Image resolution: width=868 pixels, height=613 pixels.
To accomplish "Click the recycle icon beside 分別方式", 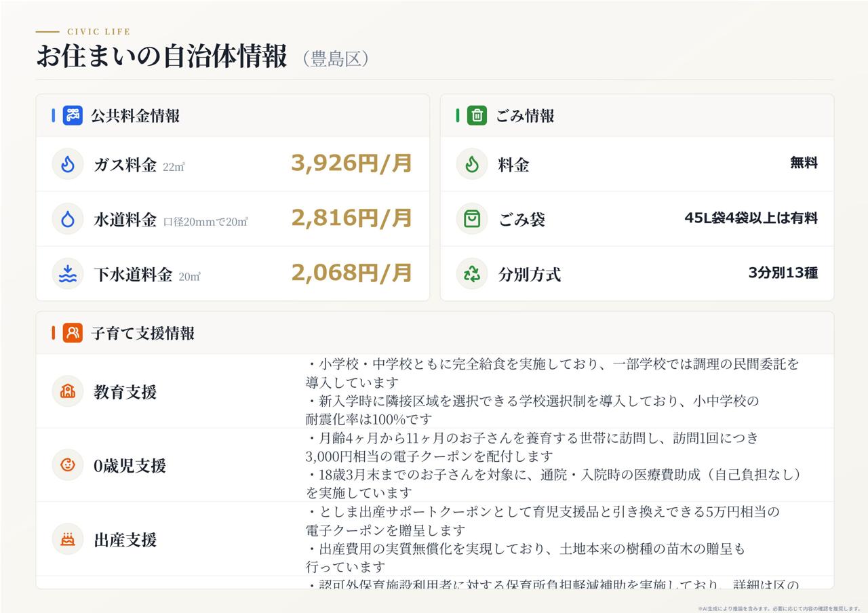I will coord(472,274).
